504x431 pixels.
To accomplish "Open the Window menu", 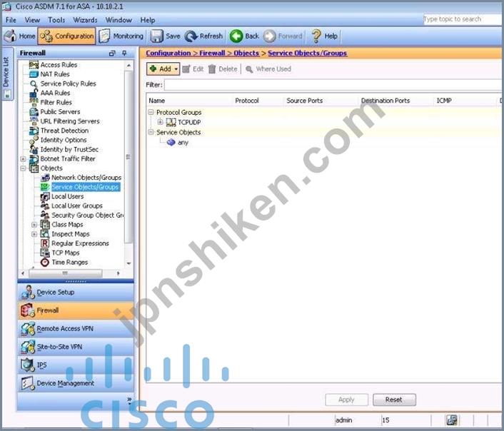I will 119,20.
